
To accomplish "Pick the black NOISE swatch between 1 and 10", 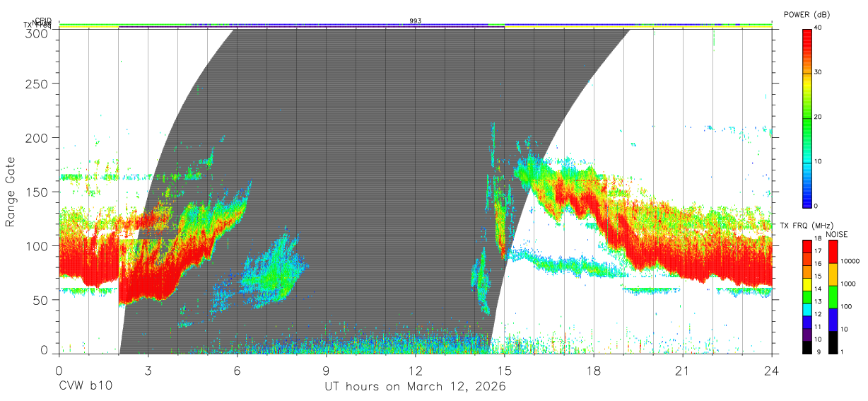I will 833,342.
